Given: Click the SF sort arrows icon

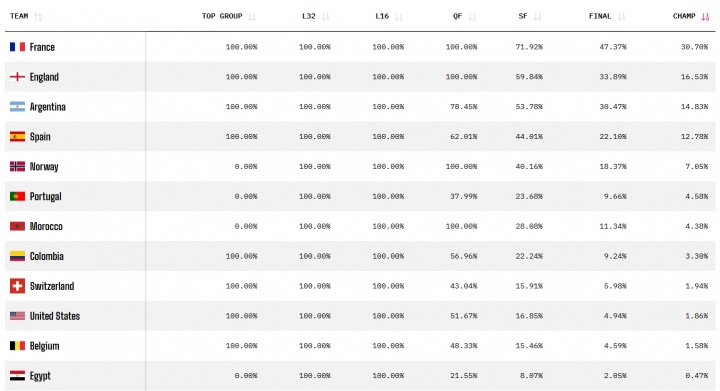Looking at the screenshot, I should 538,17.
